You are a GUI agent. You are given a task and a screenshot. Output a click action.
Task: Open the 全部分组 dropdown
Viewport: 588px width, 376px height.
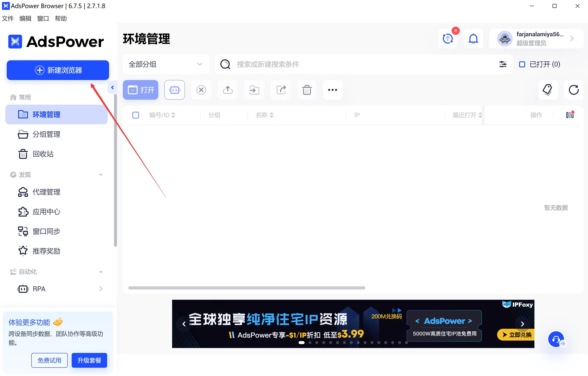(166, 64)
